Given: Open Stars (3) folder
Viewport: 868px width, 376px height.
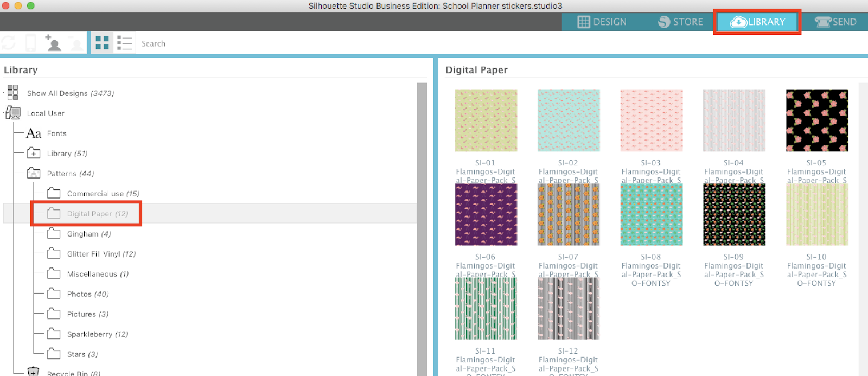Looking at the screenshot, I should (x=82, y=354).
